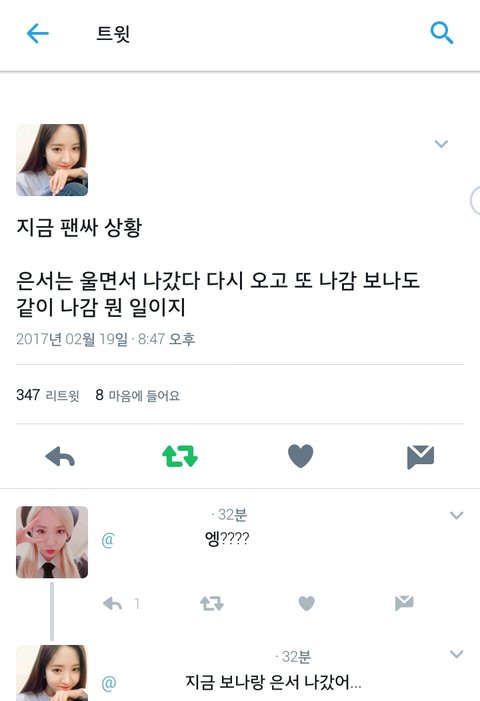Open chevron menu on bottom reply
Image resolution: width=480 pixels, height=701 pixels.
click(x=456, y=654)
